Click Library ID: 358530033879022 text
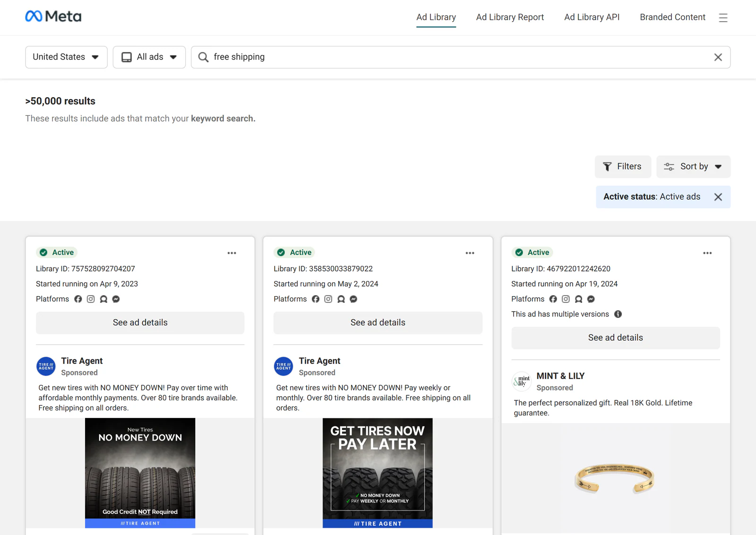 click(x=323, y=269)
